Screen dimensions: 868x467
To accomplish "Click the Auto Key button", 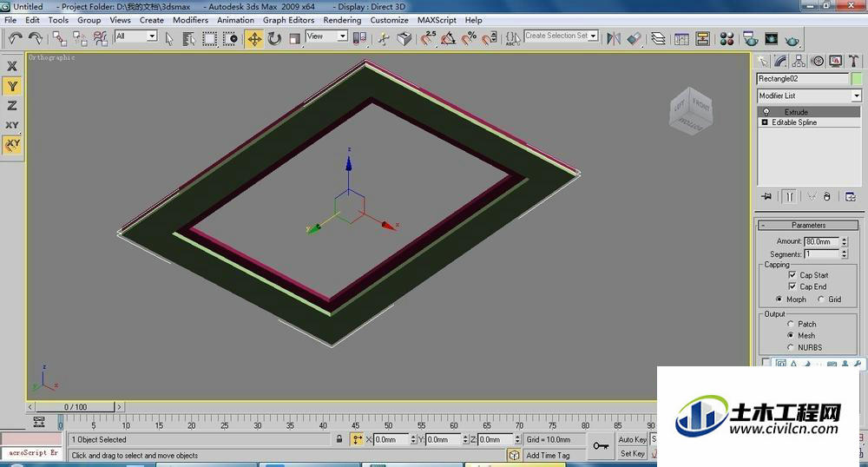I will tap(632, 439).
